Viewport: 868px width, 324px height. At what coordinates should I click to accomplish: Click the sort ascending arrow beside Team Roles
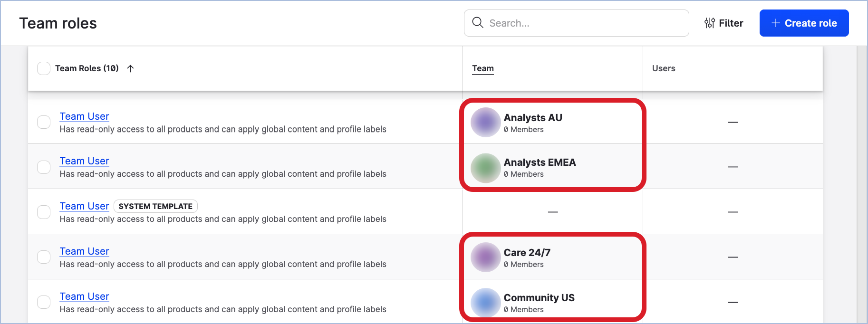tap(131, 68)
